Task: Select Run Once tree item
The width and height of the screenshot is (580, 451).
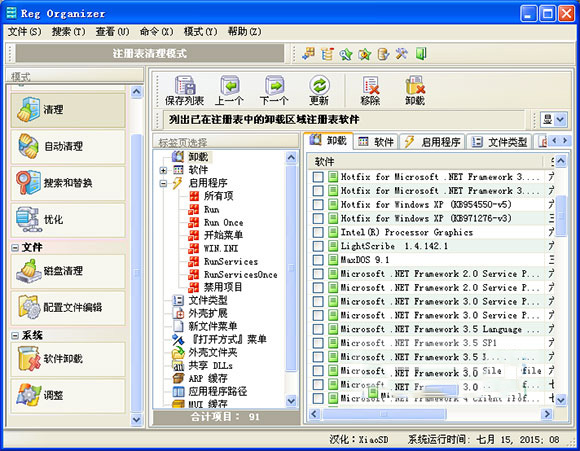Action: [223, 222]
